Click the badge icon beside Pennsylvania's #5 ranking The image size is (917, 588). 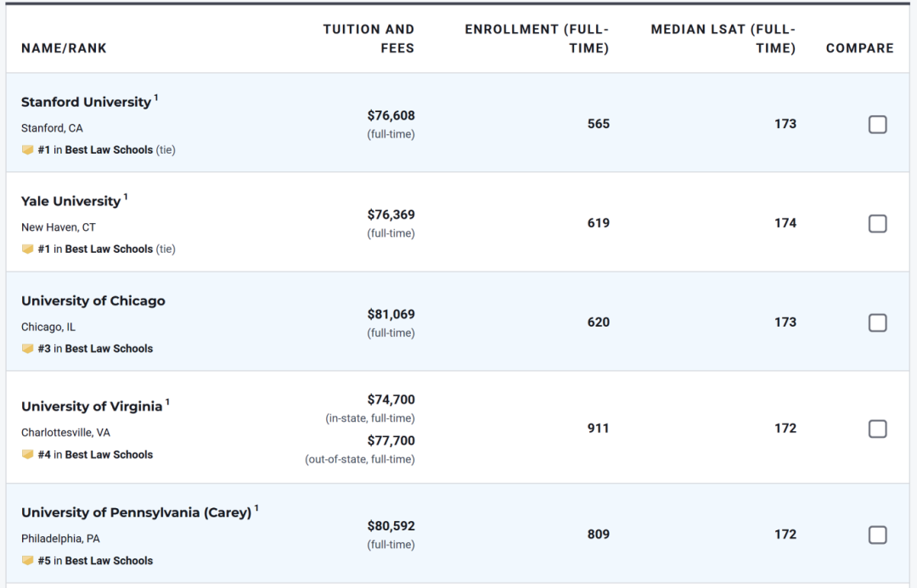tap(28, 561)
